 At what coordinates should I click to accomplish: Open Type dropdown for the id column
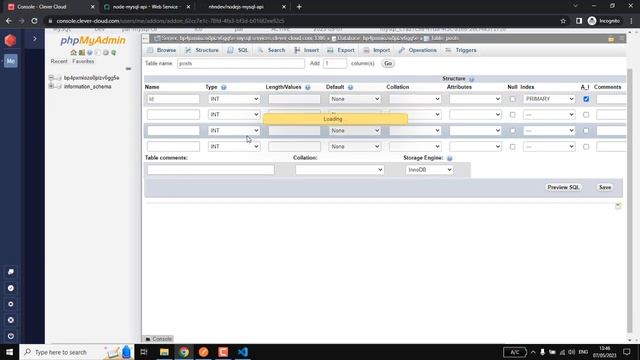coord(234,99)
